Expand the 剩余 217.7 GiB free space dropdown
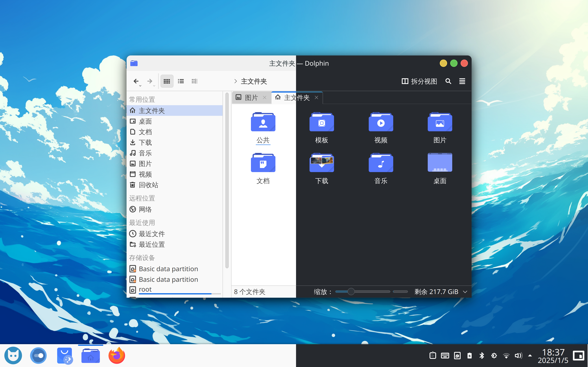The image size is (588, 367). (x=465, y=292)
